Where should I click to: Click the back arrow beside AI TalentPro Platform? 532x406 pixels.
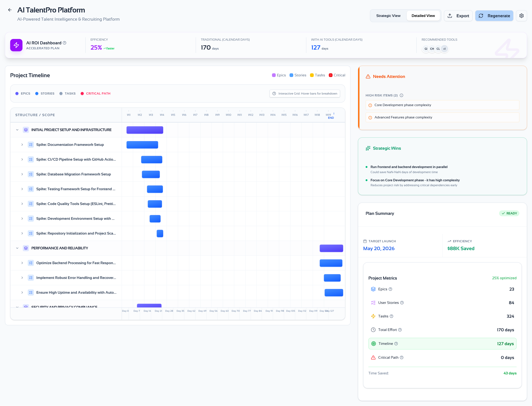click(10, 10)
